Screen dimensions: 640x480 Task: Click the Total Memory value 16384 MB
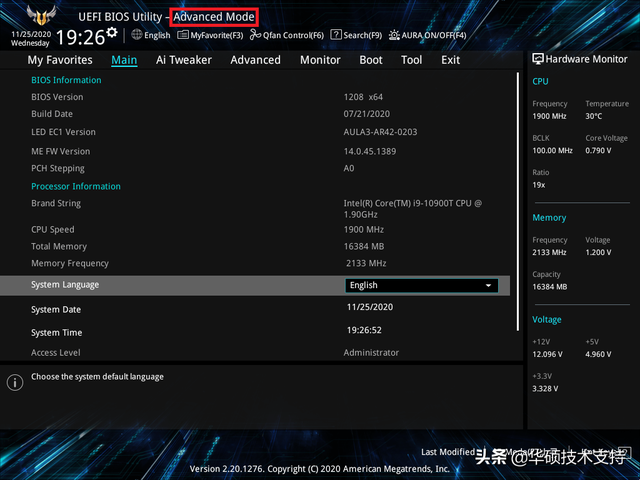click(364, 247)
